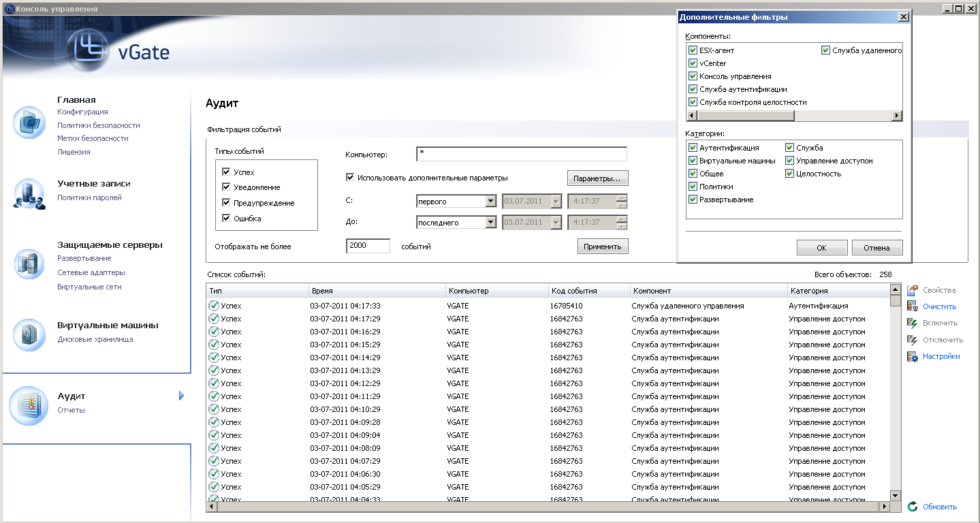980x523 pixels.
Task: Open Политики безопасности in sidebar
Action: pos(99,125)
